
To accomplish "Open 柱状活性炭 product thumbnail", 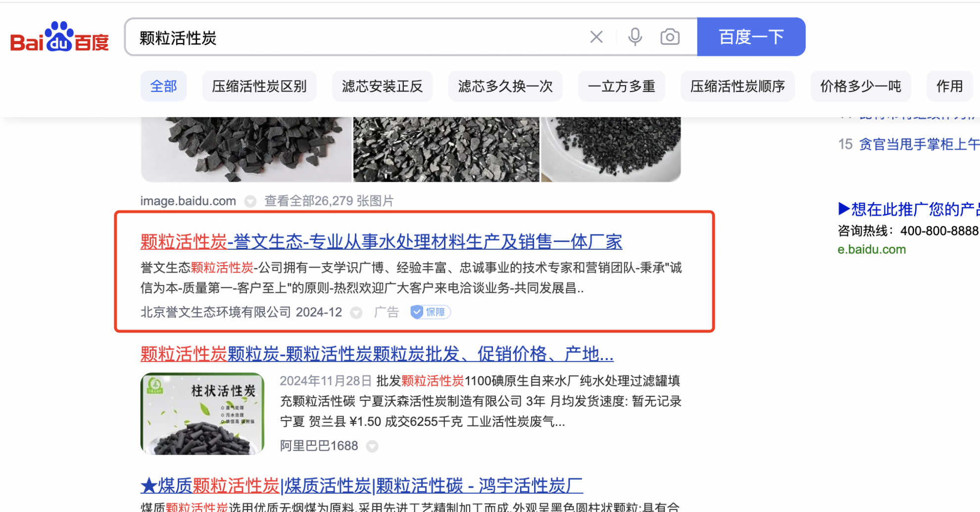I will 202,414.
